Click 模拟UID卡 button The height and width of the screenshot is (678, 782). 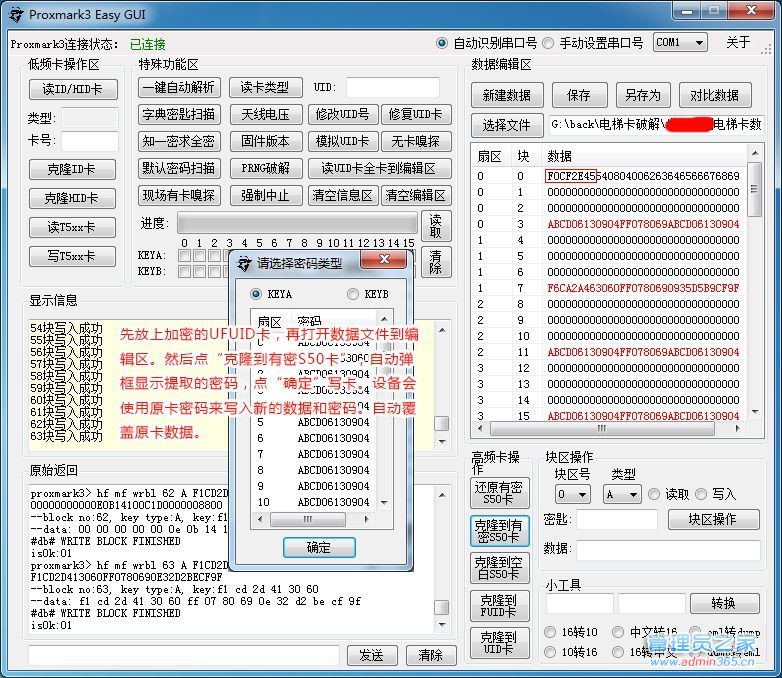coord(343,141)
